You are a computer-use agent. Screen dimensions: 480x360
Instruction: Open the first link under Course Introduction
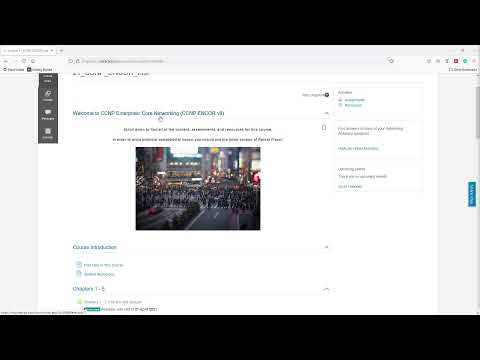(x=104, y=265)
